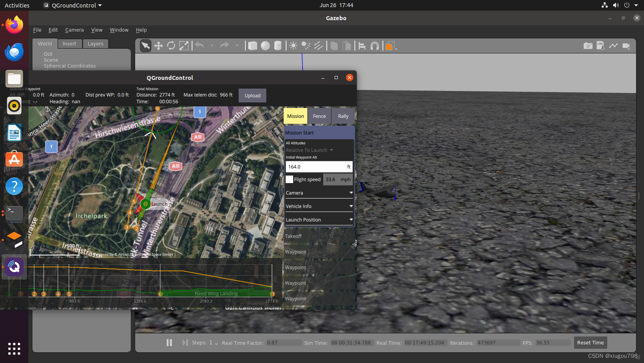The height and width of the screenshot is (363, 644).
Task: Switch to the World tab
Action: coord(45,44)
